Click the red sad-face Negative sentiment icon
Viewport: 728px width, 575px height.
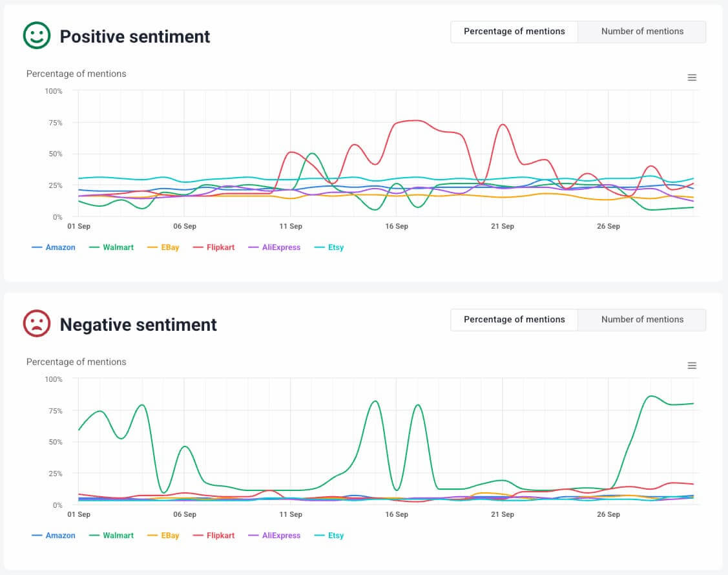point(36,324)
